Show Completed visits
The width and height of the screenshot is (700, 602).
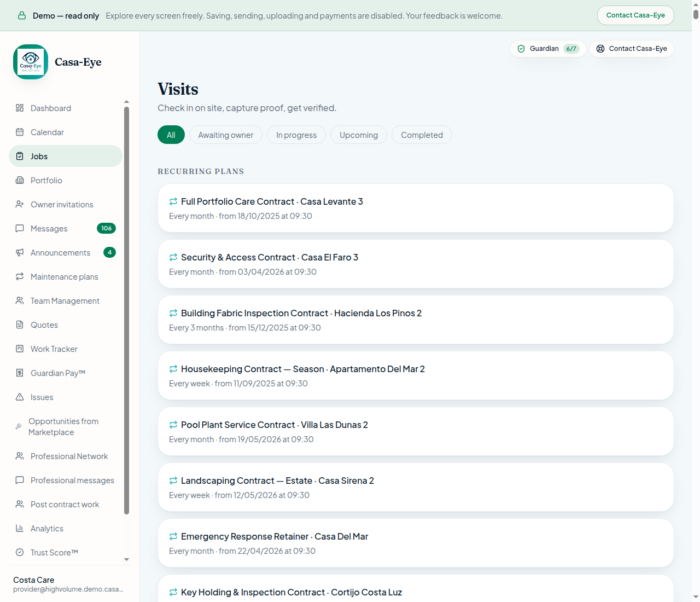coord(422,135)
